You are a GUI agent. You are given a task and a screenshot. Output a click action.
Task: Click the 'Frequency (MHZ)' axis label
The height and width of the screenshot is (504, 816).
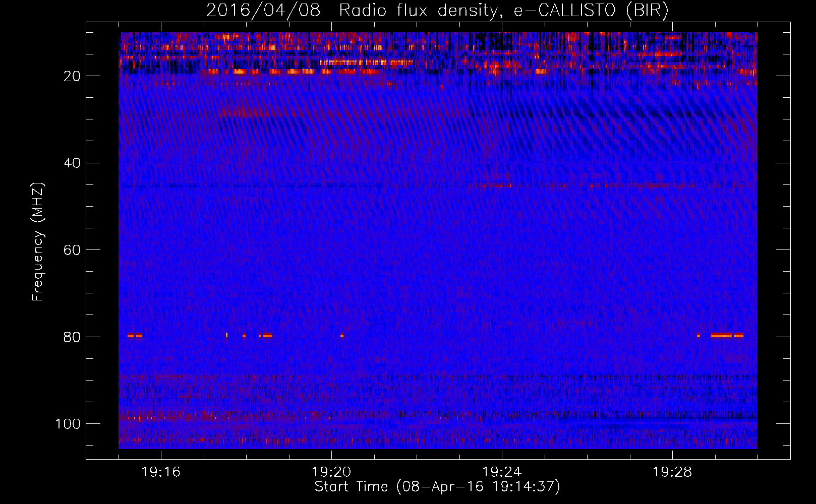point(38,242)
